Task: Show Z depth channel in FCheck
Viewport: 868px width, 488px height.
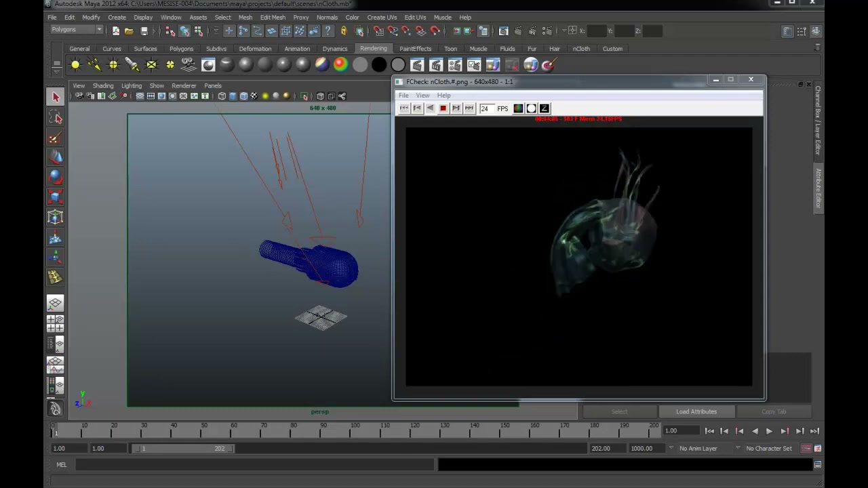Action: (x=544, y=108)
